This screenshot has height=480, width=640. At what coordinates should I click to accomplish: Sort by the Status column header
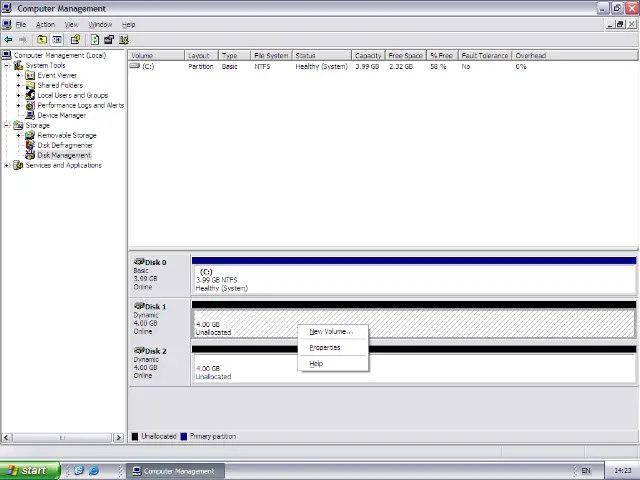click(322, 56)
